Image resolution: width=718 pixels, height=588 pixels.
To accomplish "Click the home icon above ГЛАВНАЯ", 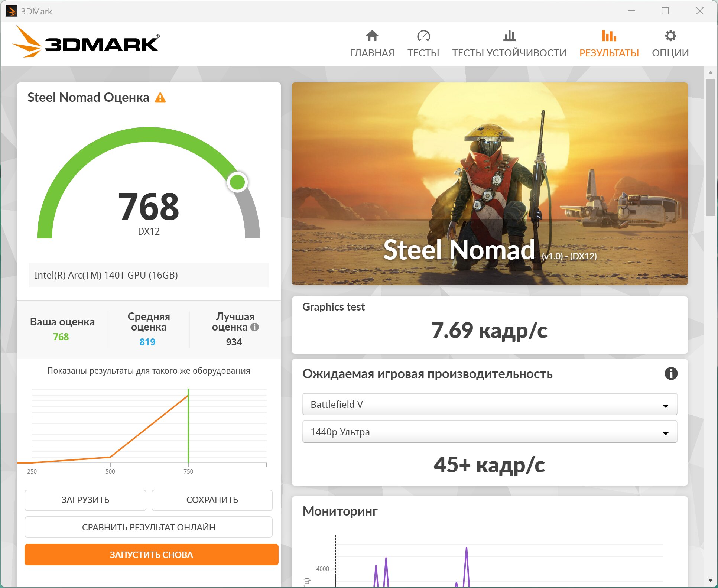I will coord(372,36).
